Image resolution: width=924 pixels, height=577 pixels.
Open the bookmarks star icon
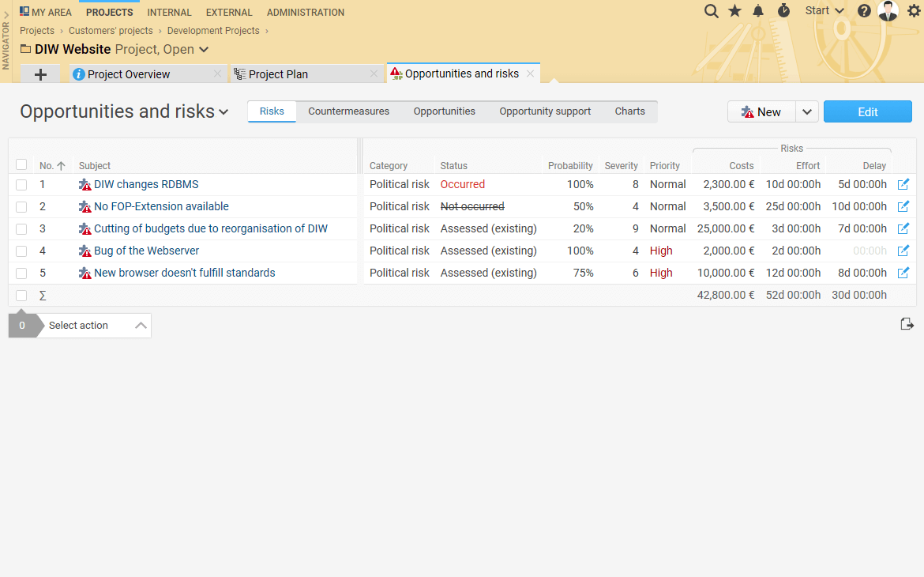tap(734, 11)
